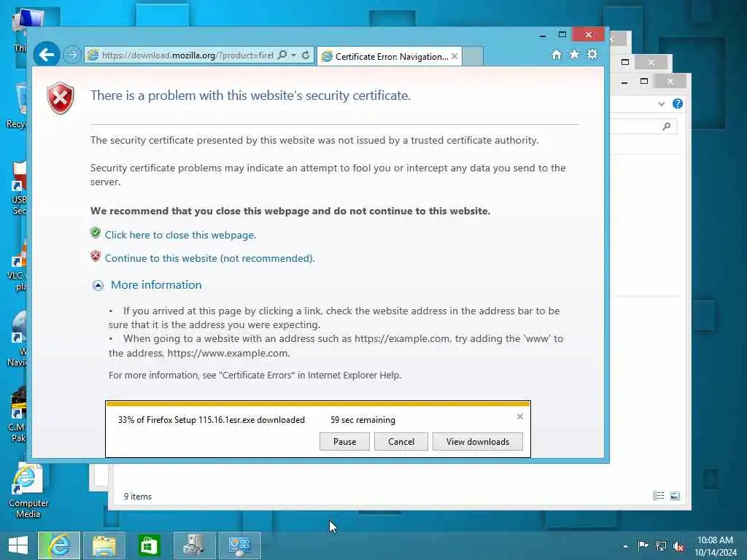The image size is (747, 560).
Task: Click the search magnifier in the address bar
Action: click(x=282, y=55)
